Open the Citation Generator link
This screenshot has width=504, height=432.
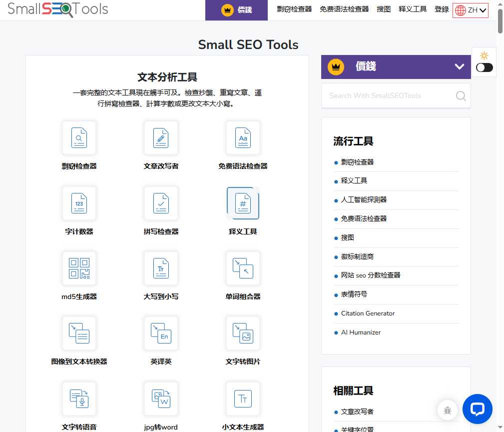368,313
